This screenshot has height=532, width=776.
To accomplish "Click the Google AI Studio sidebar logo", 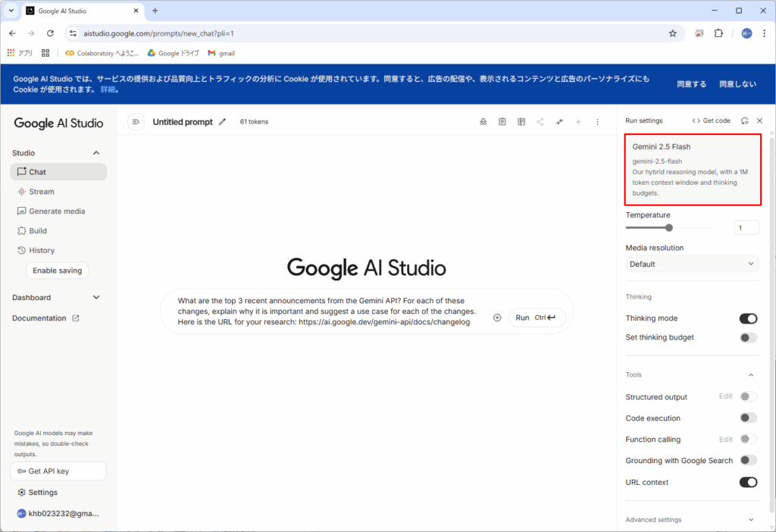I will [x=58, y=124].
